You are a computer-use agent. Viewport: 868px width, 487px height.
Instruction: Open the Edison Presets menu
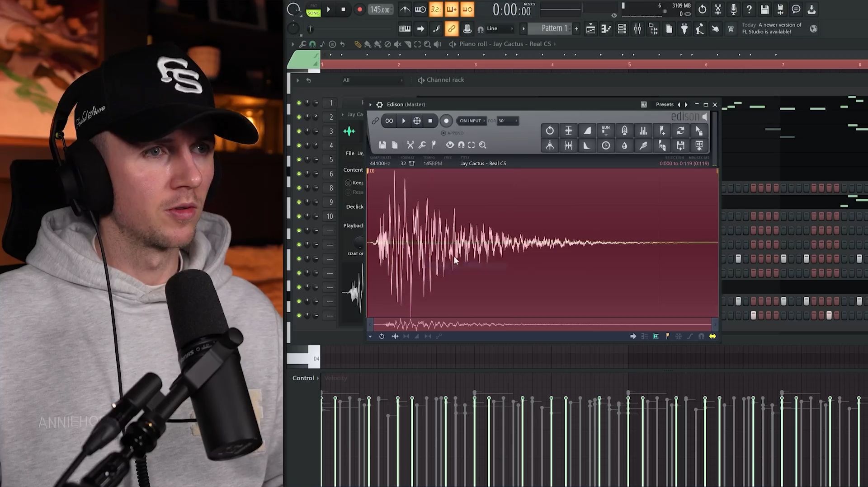click(x=665, y=104)
